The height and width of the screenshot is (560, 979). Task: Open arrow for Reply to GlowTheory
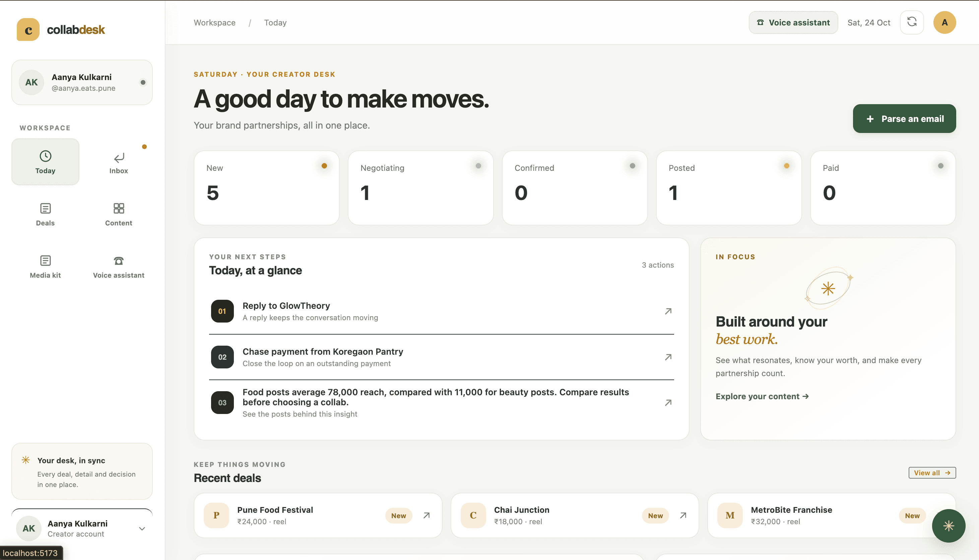pos(668,311)
